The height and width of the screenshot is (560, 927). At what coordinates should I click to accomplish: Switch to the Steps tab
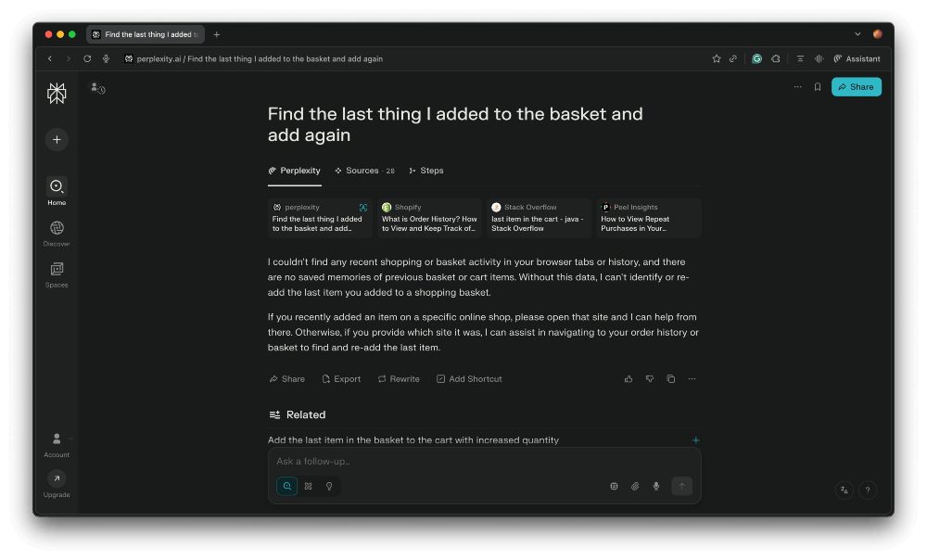pos(426,171)
